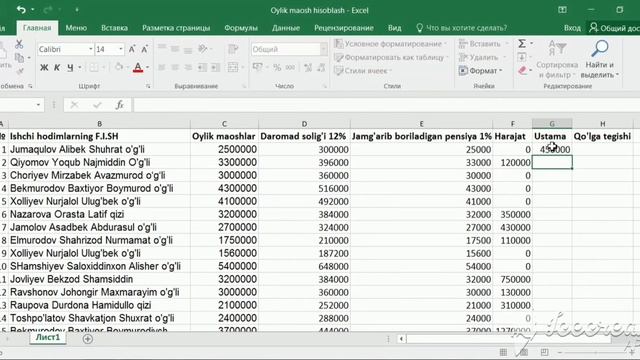Open the AutoSum dropdown arrow
Image resolution: width=640 pixels, height=360 pixels.
(x=531, y=43)
